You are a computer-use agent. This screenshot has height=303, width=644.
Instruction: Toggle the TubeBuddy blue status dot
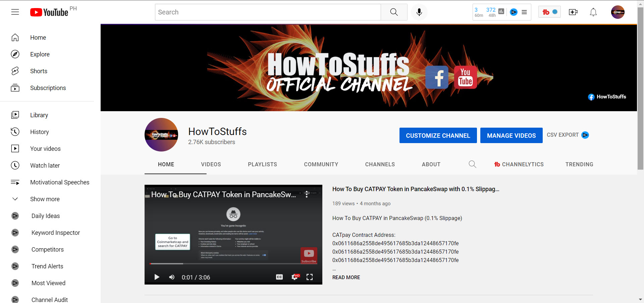coord(555,12)
